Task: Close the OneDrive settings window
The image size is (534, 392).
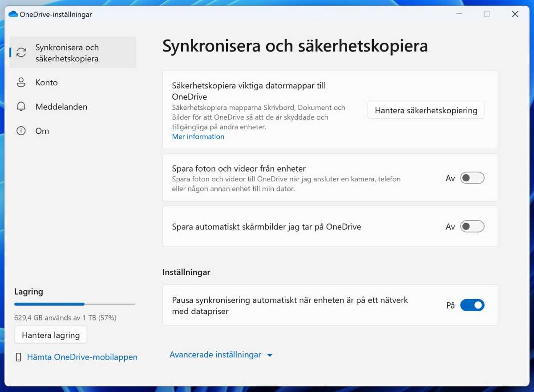Action: (515, 14)
